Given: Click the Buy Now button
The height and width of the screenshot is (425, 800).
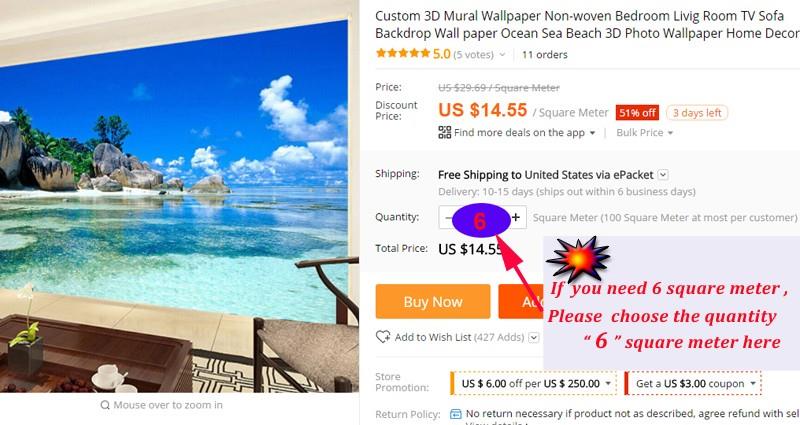Looking at the screenshot, I should click(433, 302).
